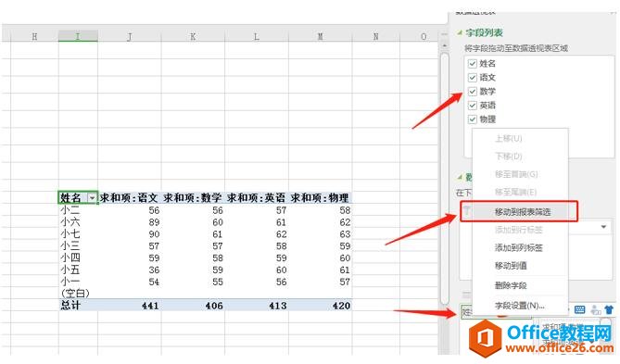Image resolution: width=620 pixels, height=364 pixels.
Task: Select column J header
Action: tap(130, 36)
